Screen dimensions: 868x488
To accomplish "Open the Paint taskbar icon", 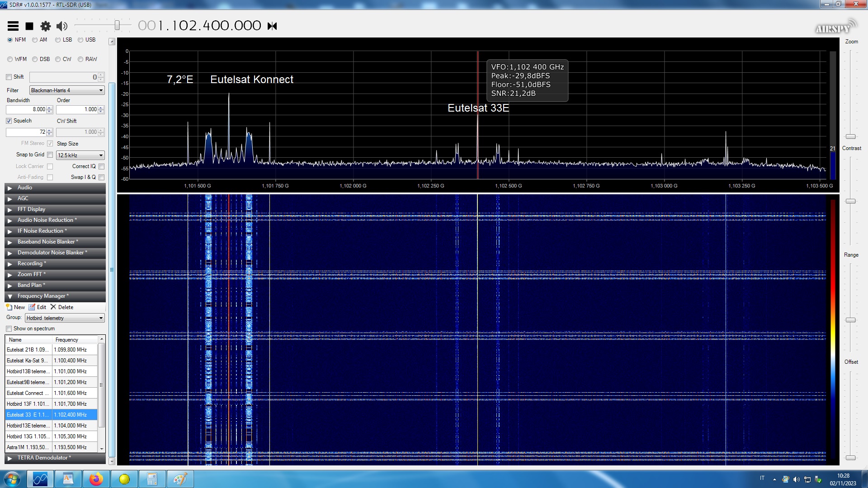I will pos(180,479).
